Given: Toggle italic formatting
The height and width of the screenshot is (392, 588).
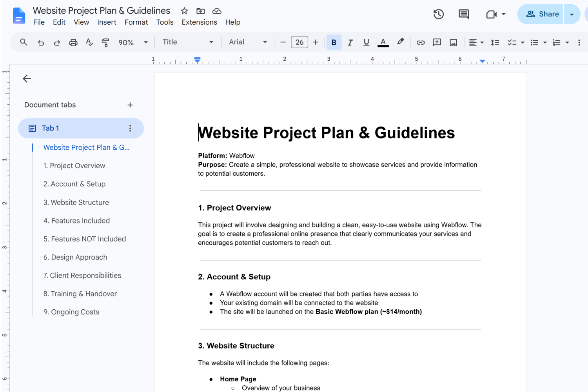Looking at the screenshot, I should tap(350, 42).
